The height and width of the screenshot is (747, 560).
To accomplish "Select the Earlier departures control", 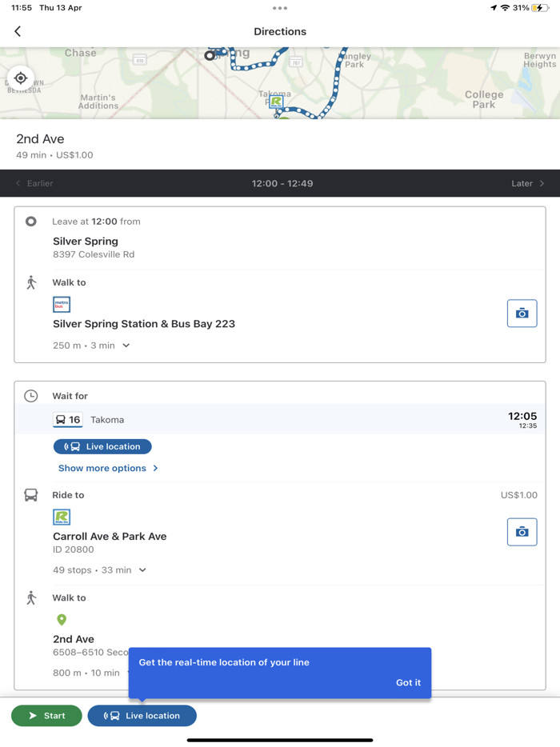I will [34, 183].
